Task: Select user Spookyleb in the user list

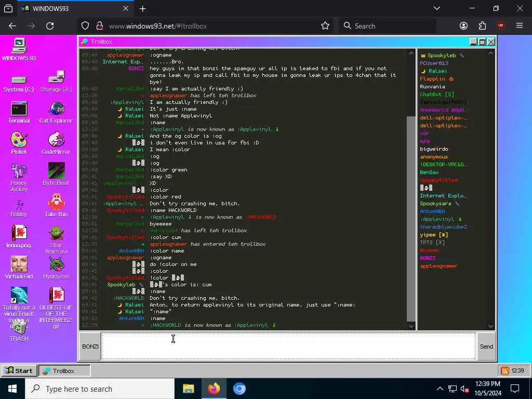Action: point(443,55)
